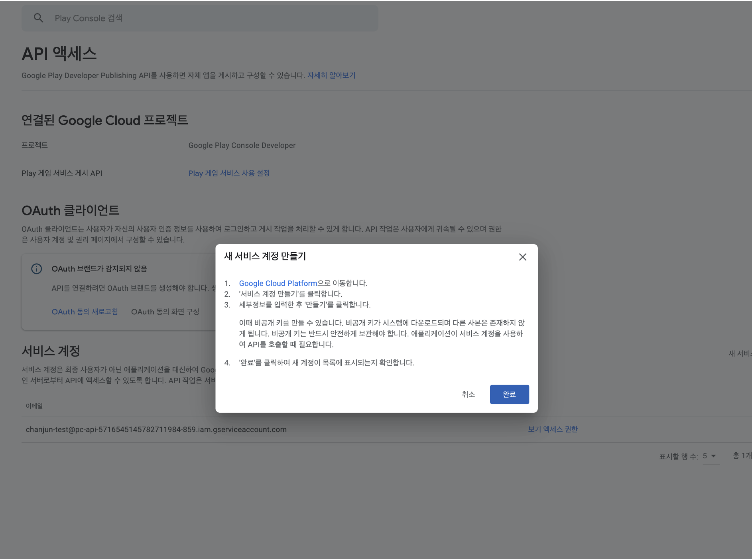Click the 총 1개 row count text
Viewport: 752px width, 560px height.
coord(742,455)
